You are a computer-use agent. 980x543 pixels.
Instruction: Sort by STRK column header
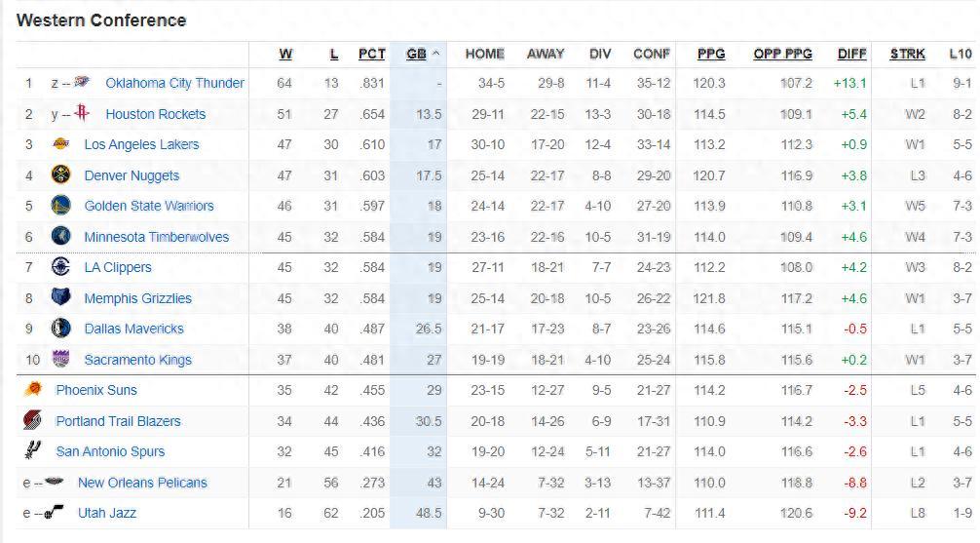click(x=907, y=55)
